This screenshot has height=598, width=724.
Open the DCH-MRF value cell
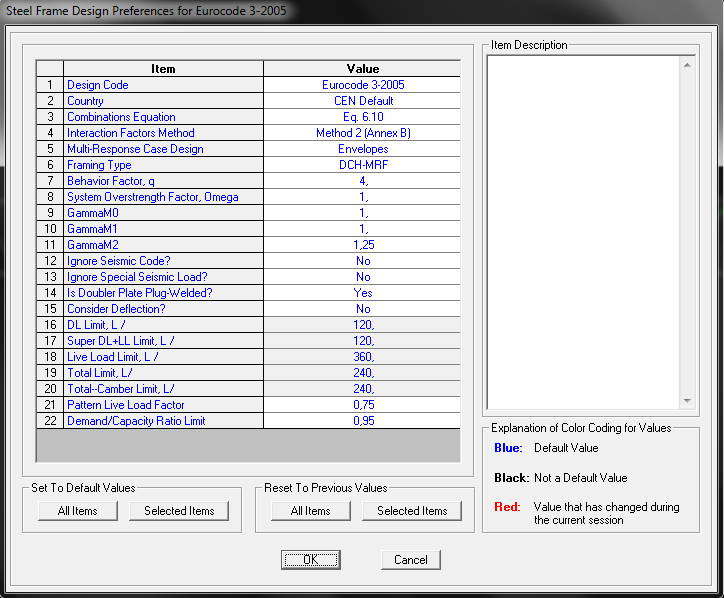(362, 165)
